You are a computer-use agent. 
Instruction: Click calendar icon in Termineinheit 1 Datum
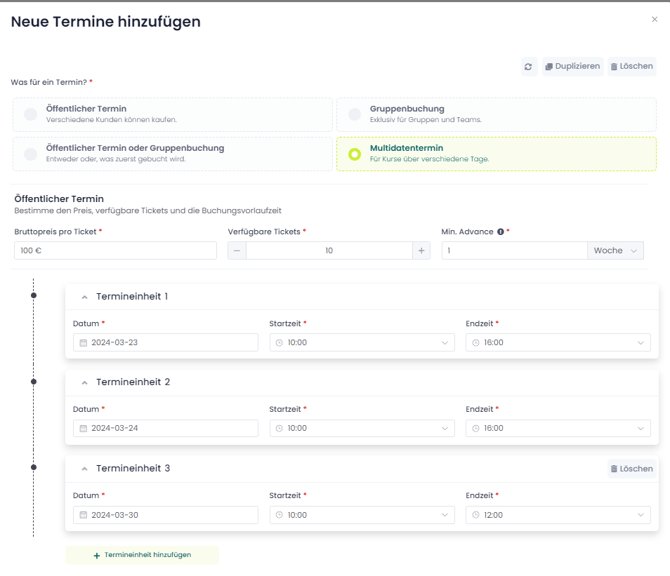tap(83, 343)
